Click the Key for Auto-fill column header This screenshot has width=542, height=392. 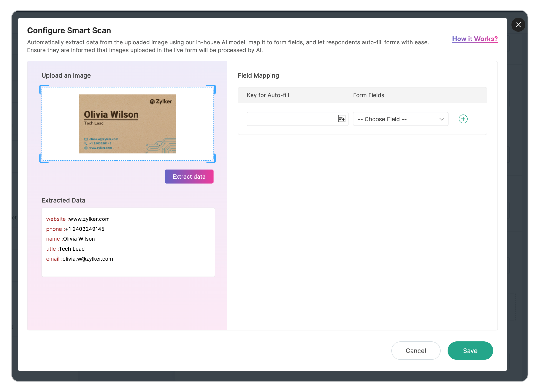[268, 95]
